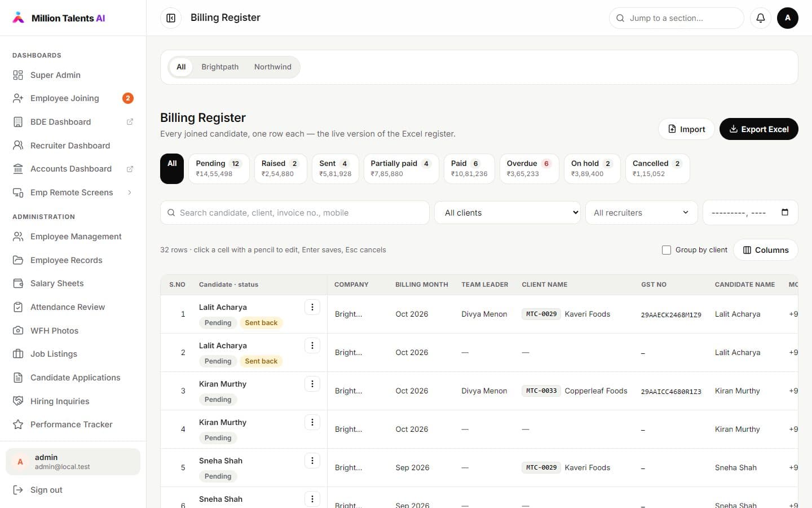Screen dimensions: 812x508
Task: Click the Hiring Inquiries handshake icon
Action: (x=18, y=401)
